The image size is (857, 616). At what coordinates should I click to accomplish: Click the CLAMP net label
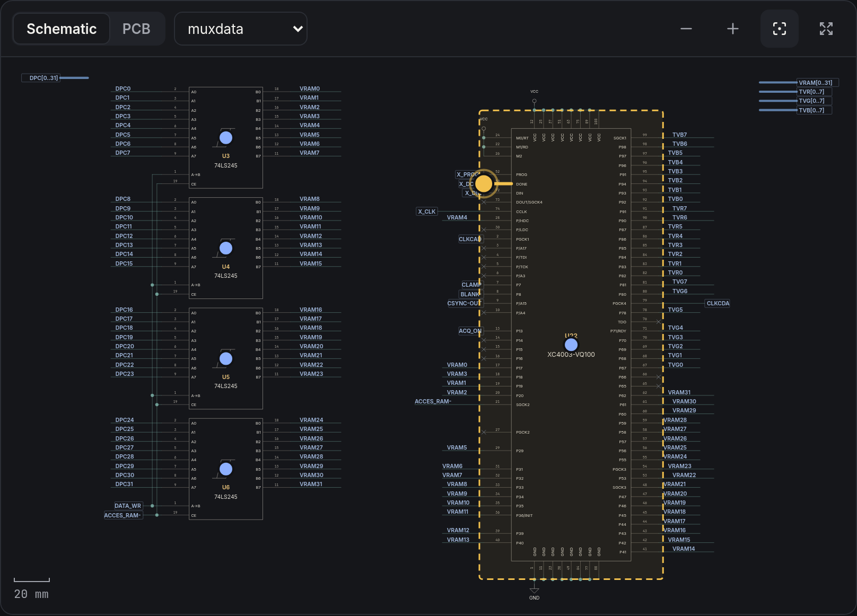click(x=471, y=285)
